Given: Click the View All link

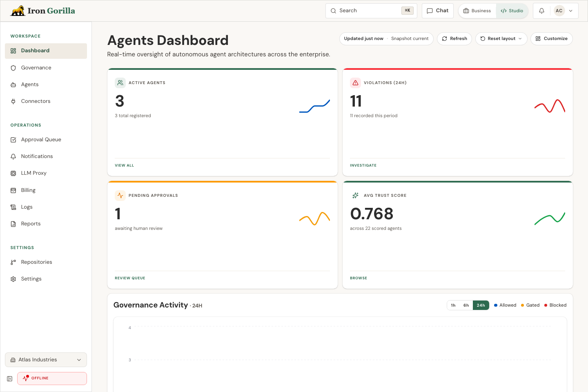Looking at the screenshot, I should point(125,165).
